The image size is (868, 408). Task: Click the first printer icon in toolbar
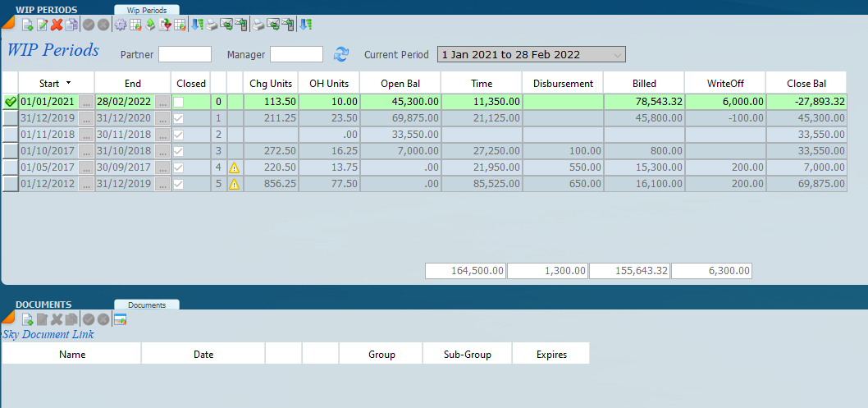pos(211,25)
